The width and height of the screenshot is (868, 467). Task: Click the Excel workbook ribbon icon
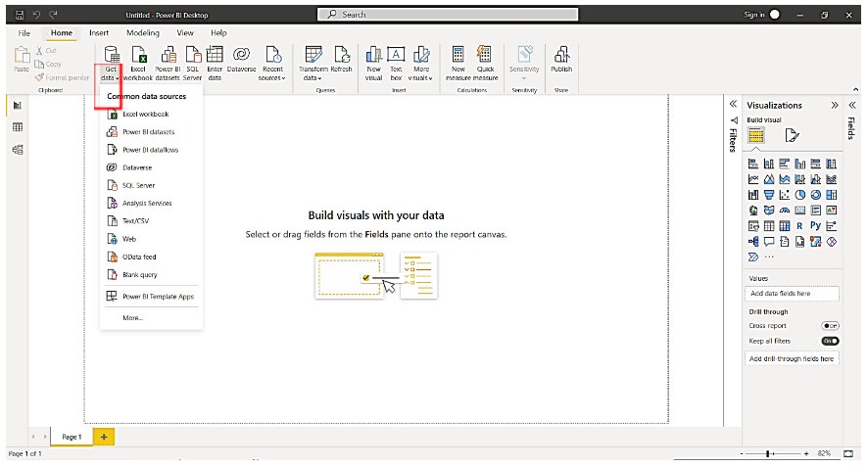pos(138,56)
